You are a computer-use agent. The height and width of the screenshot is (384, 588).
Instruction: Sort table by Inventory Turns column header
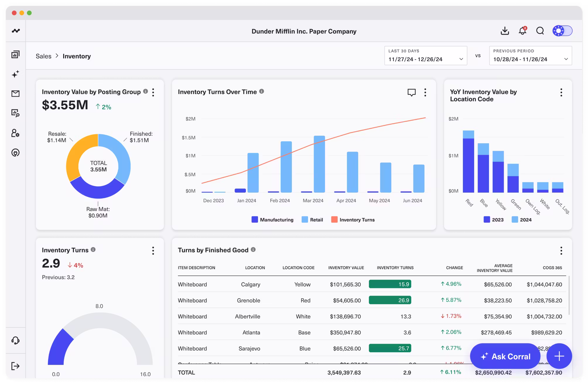coord(395,268)
